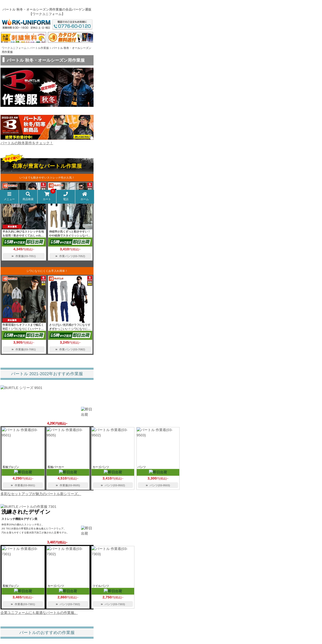Open button 作業服(03-7051)

click(x=24, y=256)
